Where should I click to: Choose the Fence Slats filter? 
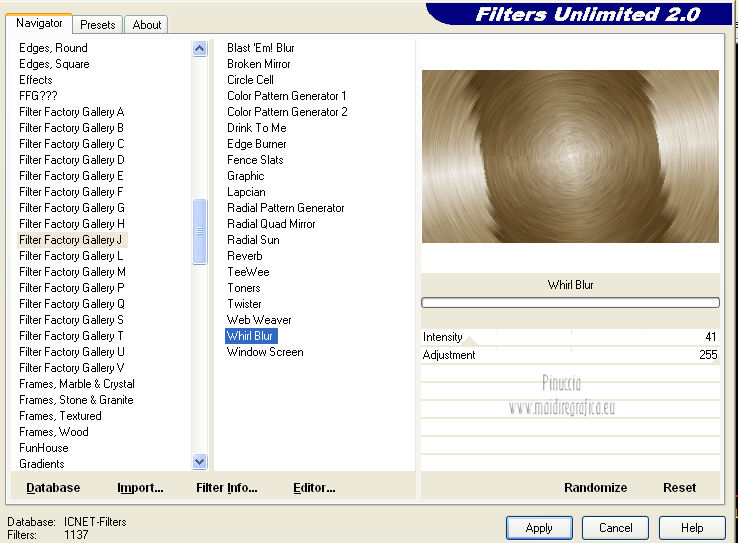(255, 160)
